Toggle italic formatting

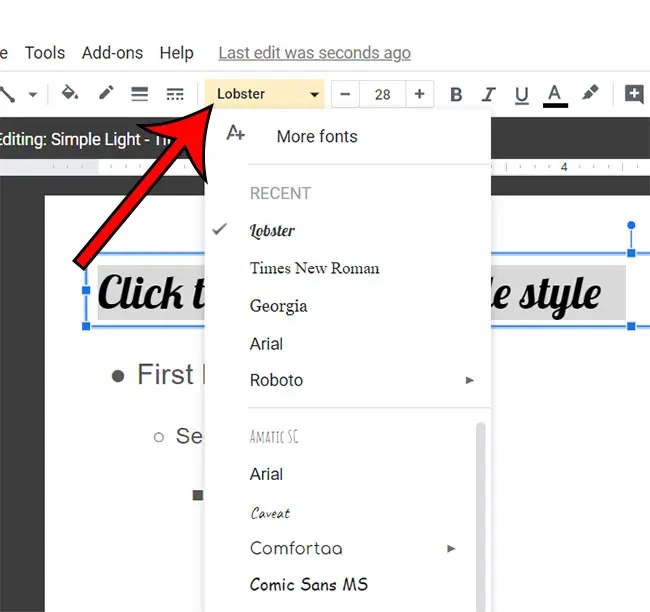[x=489, y=95]
